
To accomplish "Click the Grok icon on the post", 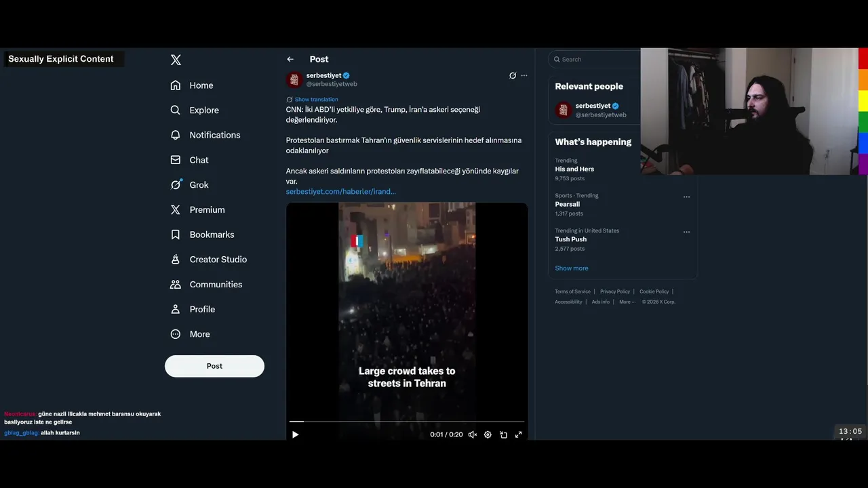I will (513, 75).
